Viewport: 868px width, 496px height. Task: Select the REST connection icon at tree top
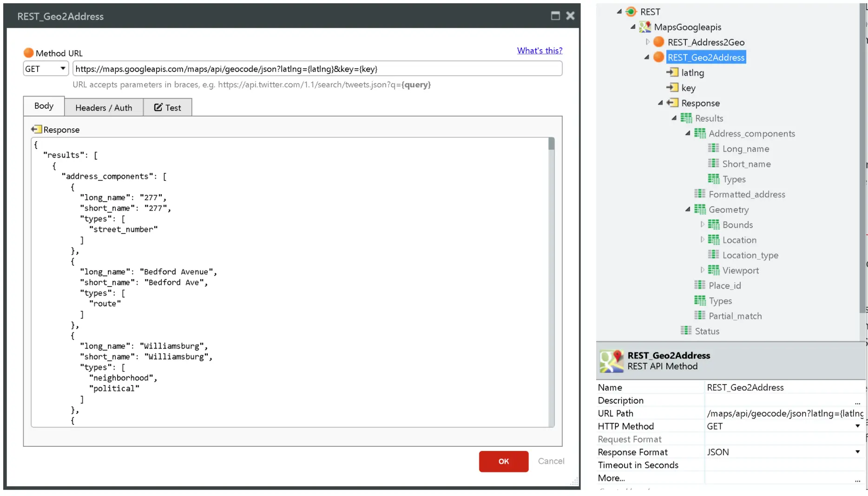(631, 12)
